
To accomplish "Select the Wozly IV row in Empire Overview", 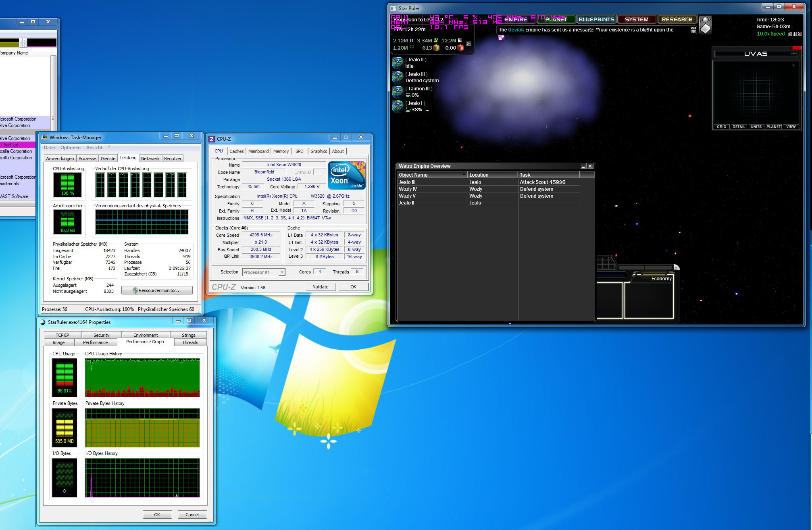I will point(488,189).
